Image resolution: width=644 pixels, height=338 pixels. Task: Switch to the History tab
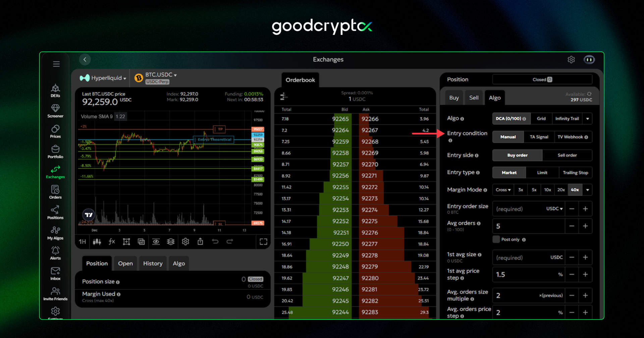[x=153, y=264]
